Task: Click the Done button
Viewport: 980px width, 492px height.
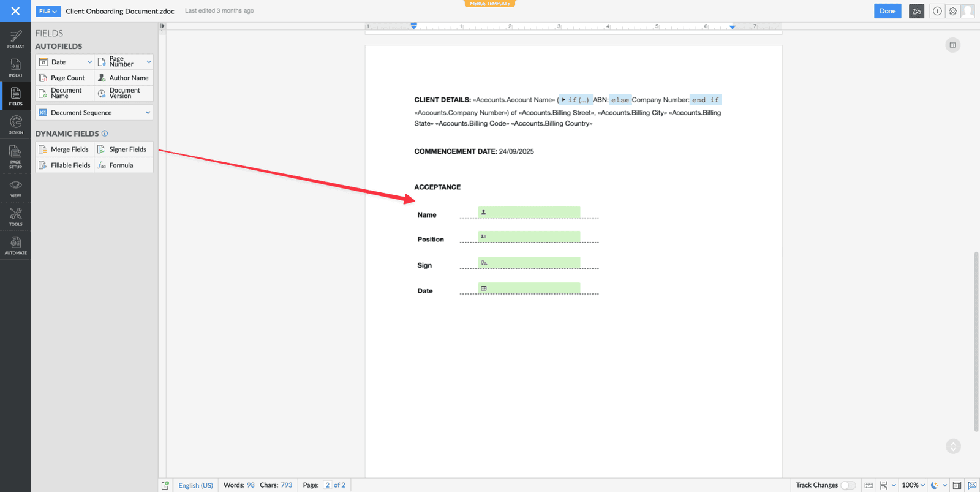Action: click(x=888, y=11)
